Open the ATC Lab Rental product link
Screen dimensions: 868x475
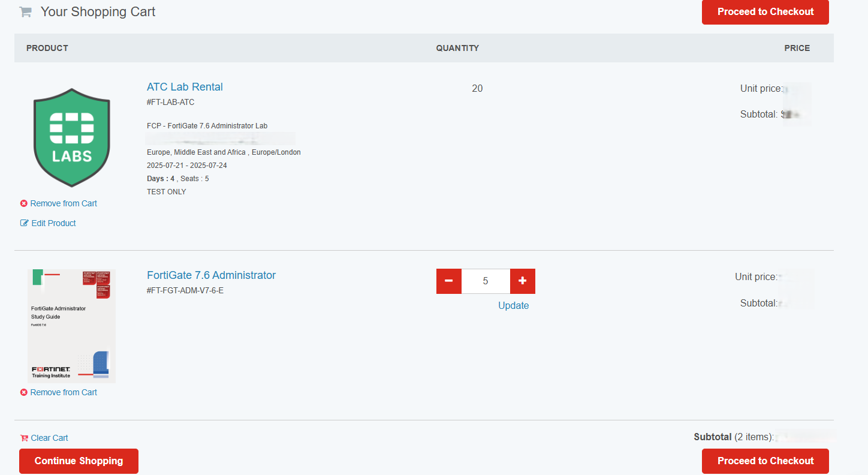185,87
